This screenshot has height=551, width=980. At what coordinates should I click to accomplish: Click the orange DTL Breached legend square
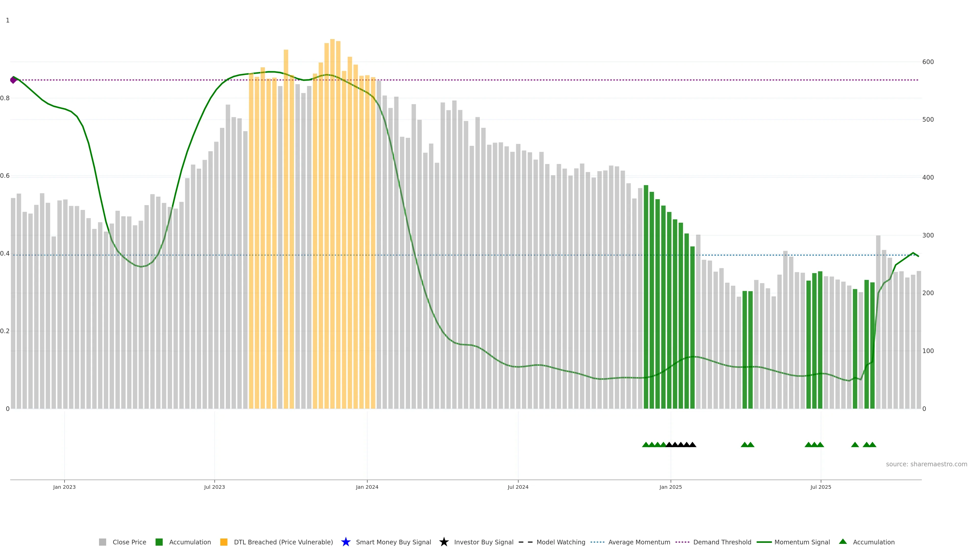coord(224,542)
